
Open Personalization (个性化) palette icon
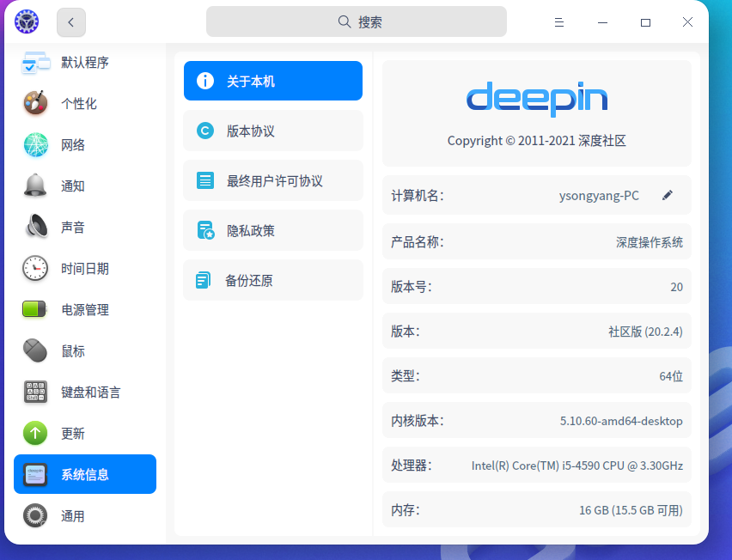click(35, 104)
